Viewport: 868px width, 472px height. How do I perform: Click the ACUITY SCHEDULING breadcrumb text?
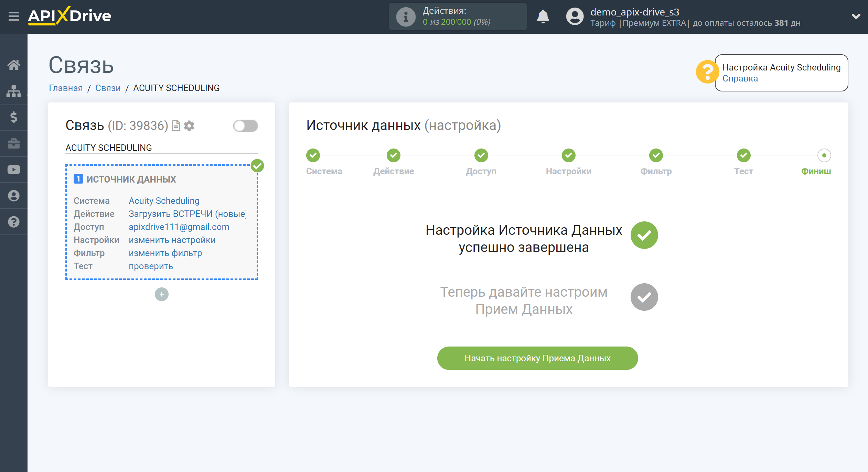coord(176,88)
